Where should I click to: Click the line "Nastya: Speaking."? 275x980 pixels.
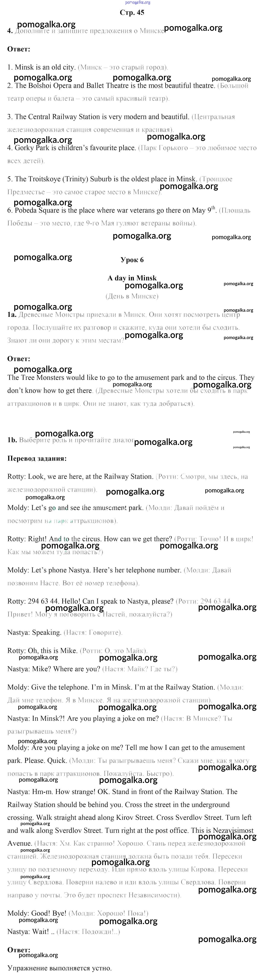(x=34, y=633)
